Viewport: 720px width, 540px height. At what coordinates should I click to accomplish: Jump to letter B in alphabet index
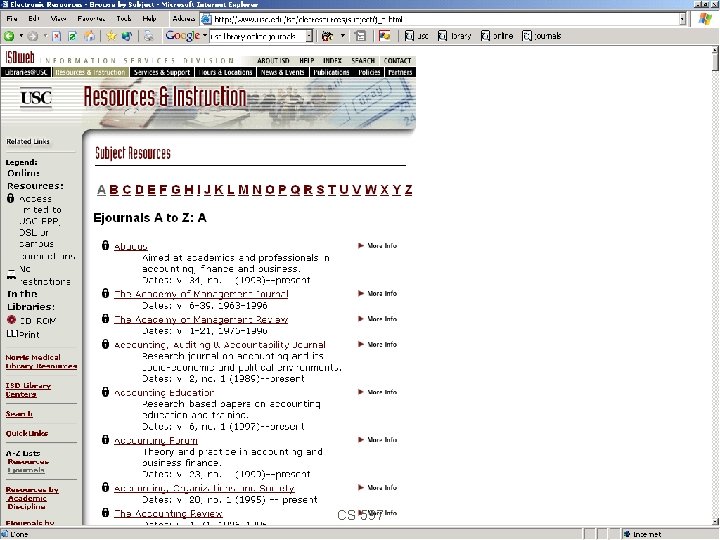pos(114,190)
